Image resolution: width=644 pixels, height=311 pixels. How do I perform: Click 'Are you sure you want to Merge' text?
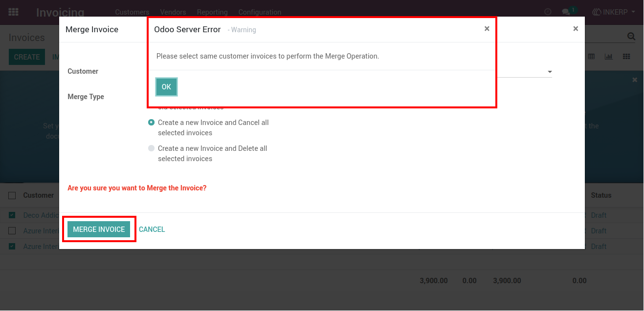point(137,188)
